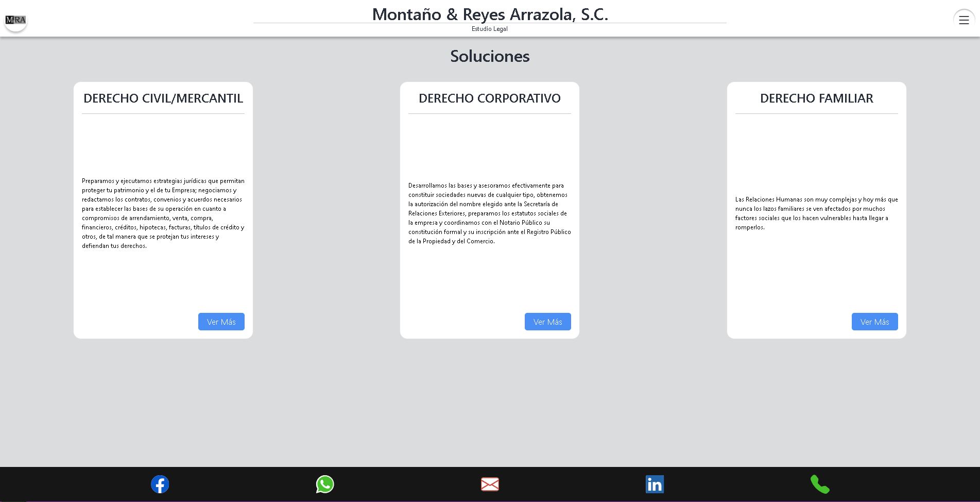
Task: Open the Facebook page icon
Action: click(x=160, y=484)
